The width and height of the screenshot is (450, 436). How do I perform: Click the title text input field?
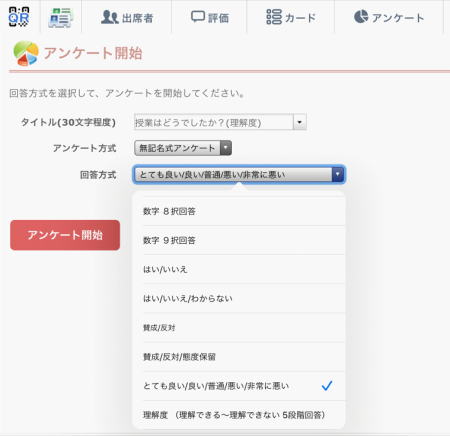tap(213, 123)
